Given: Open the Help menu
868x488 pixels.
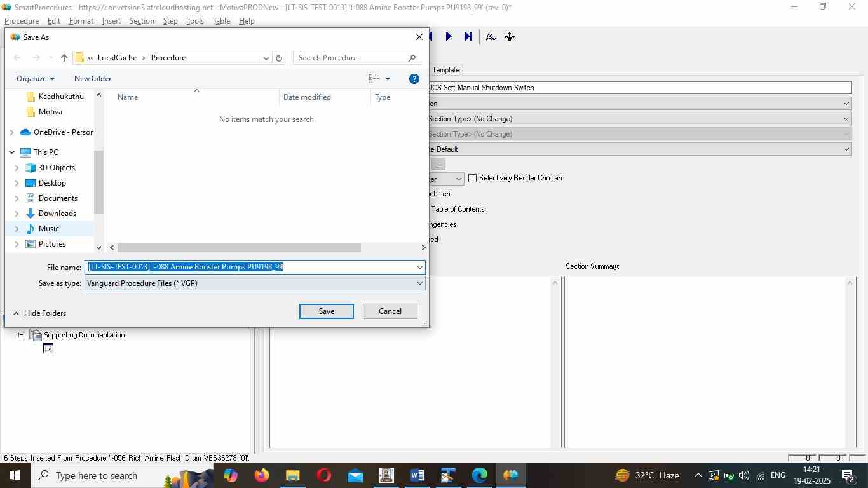Looking at the screenshot, I should coord(247,21).
